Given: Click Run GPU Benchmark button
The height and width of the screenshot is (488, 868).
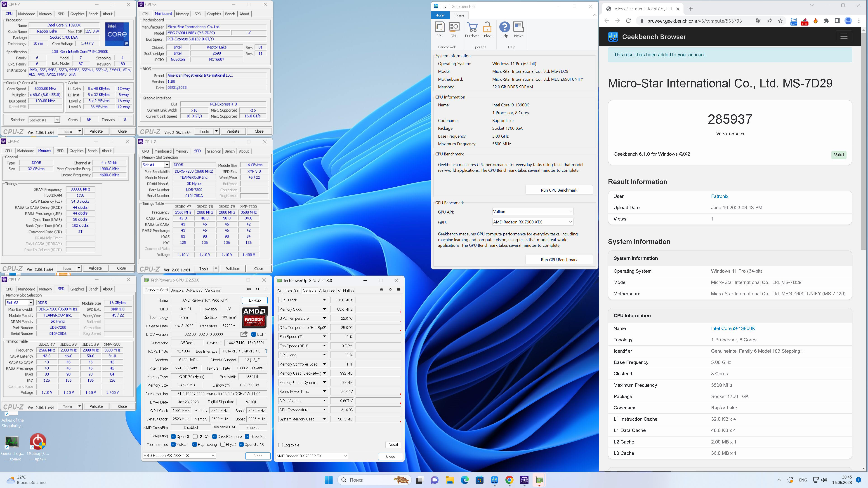Looking at the screenshot, I should [x=559, y=260].
